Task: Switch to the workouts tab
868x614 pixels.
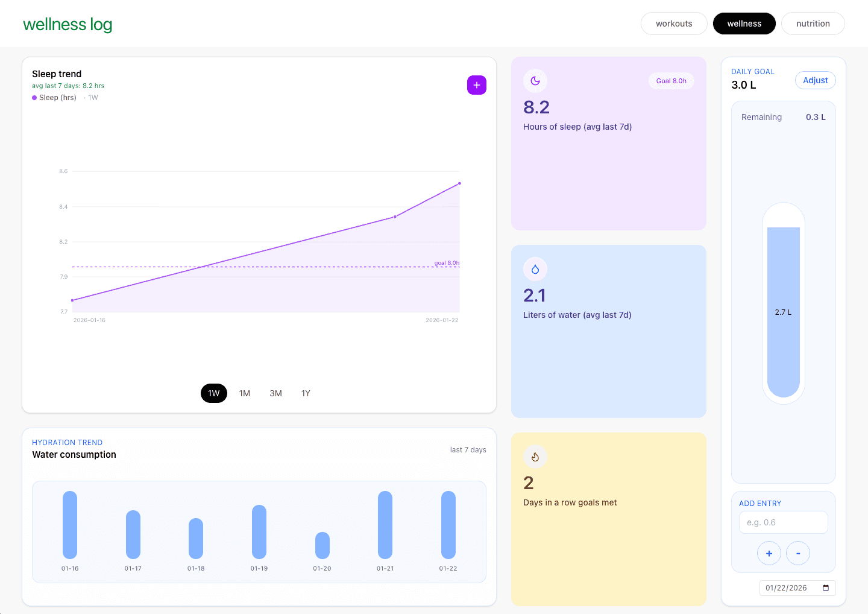Action: 673,24
